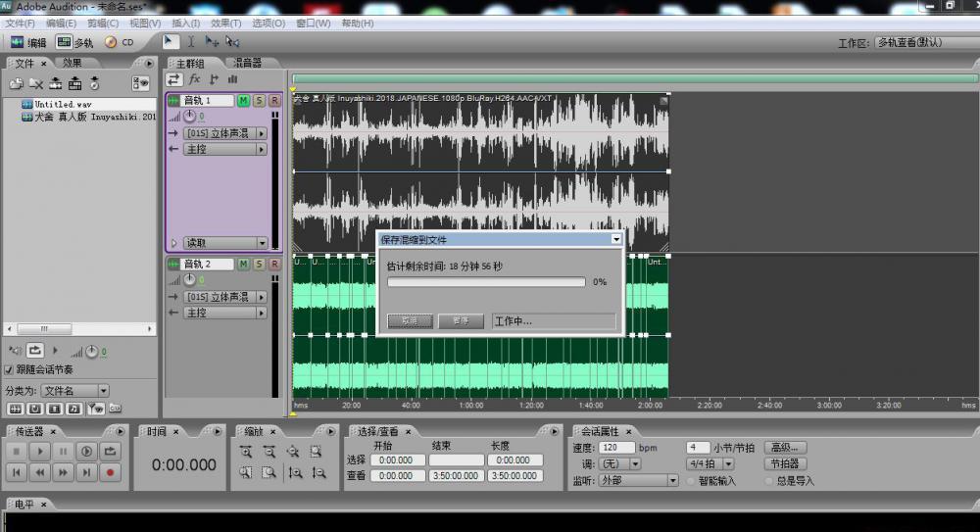
Task: Open 剪辑(C) menu
Action: [x=103, y=24]
